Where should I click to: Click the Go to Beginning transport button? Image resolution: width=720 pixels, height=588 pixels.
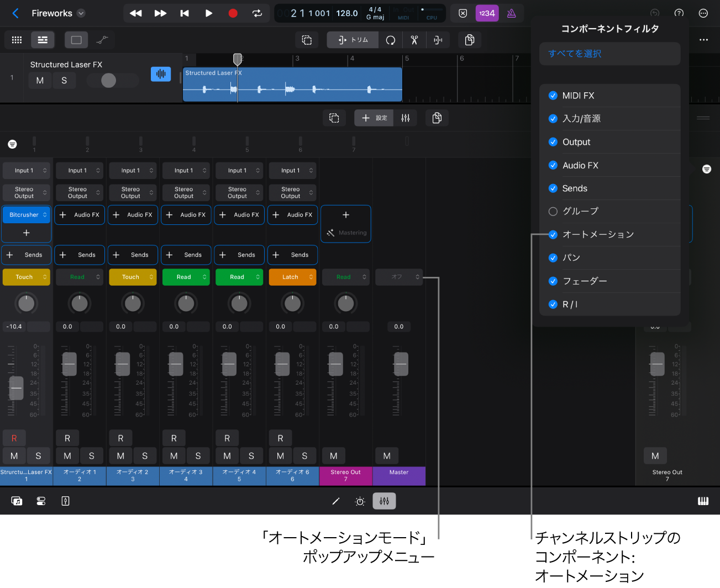[x=185, y=13]
